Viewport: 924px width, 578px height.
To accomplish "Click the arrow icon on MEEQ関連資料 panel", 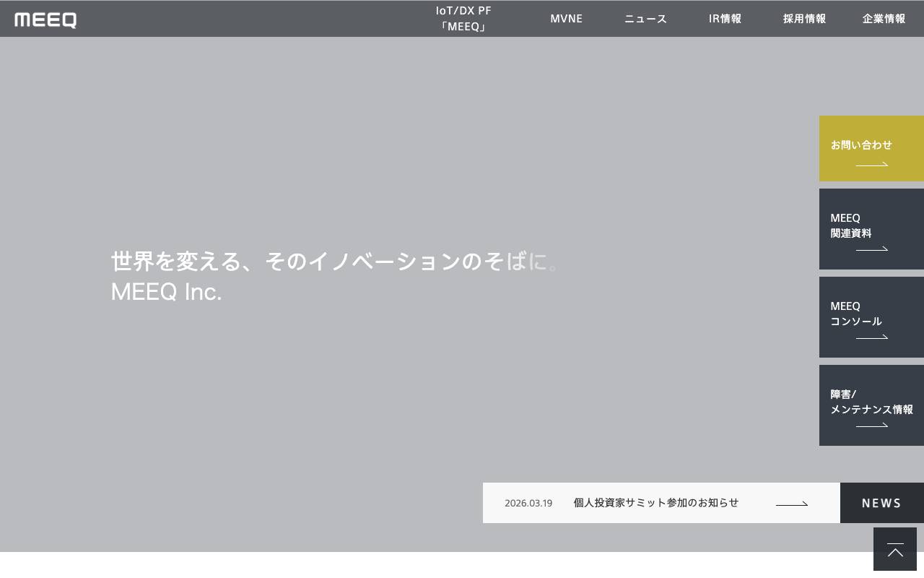I will point(872,249).
